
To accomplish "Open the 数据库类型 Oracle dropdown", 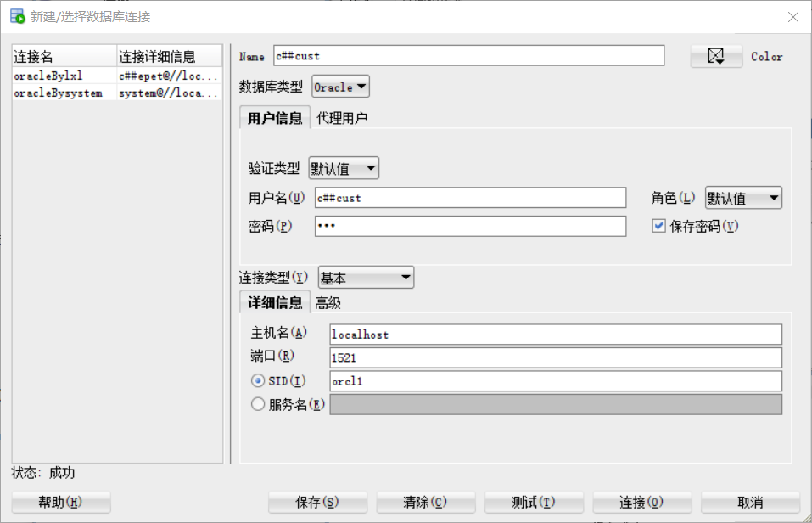I will [x=341, y=87].
